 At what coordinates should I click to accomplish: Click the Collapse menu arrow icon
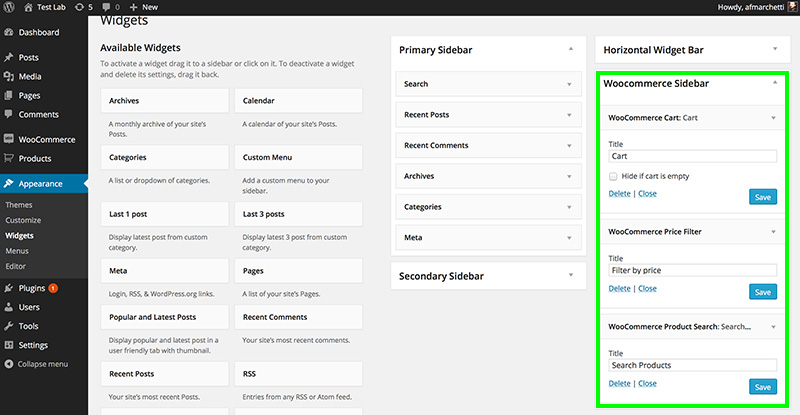(x=9, y=364)
